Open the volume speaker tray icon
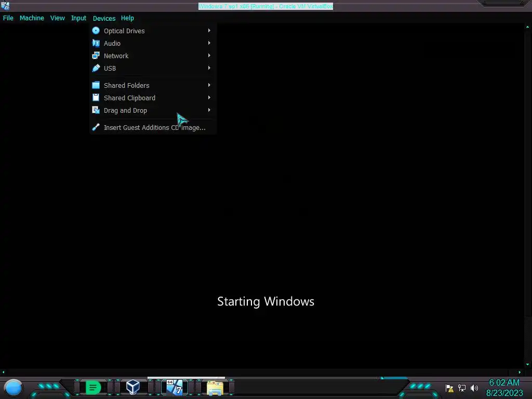The image size is (532, 399). [x=474, y=388]
